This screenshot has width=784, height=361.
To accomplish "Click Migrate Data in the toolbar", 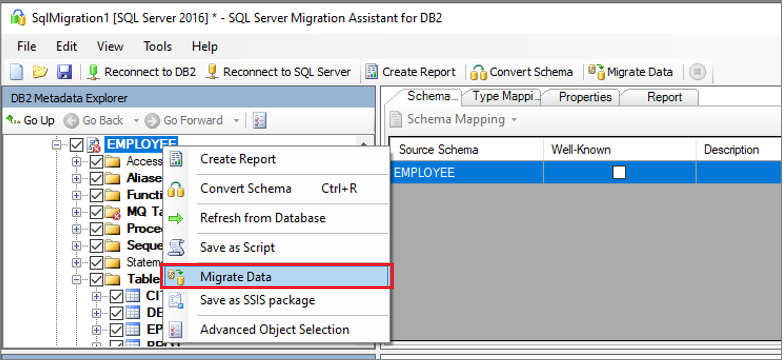I will 630,72.
